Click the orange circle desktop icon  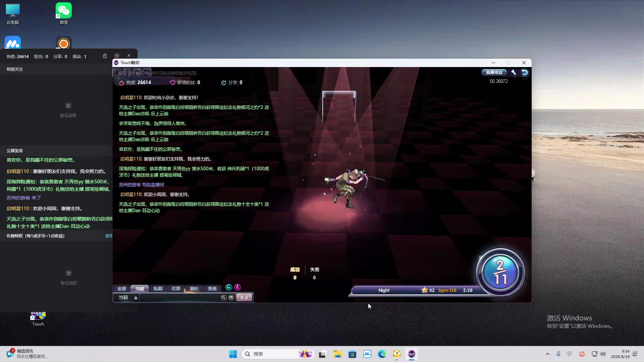[x=64, y=43]
